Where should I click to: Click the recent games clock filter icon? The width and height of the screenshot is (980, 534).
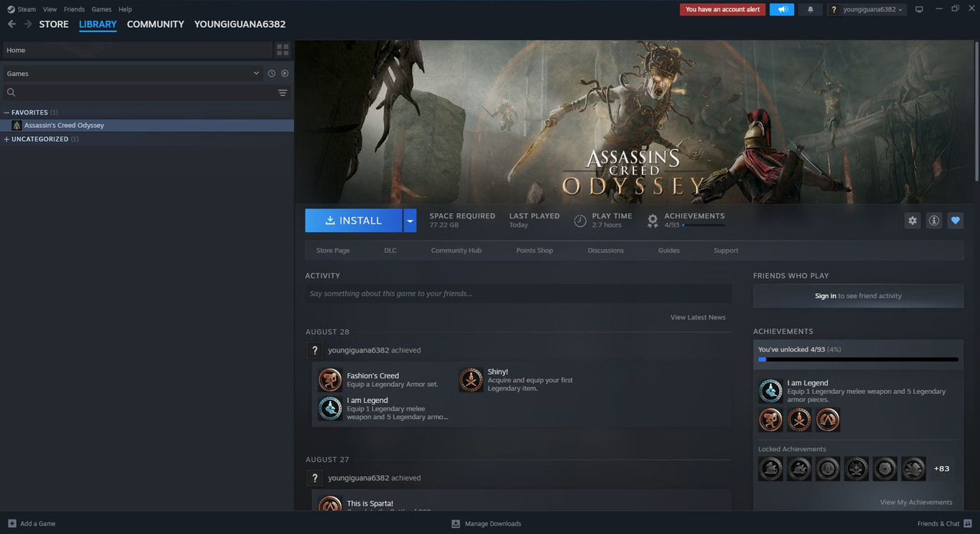pyautogui.click(x=271, y=74)
